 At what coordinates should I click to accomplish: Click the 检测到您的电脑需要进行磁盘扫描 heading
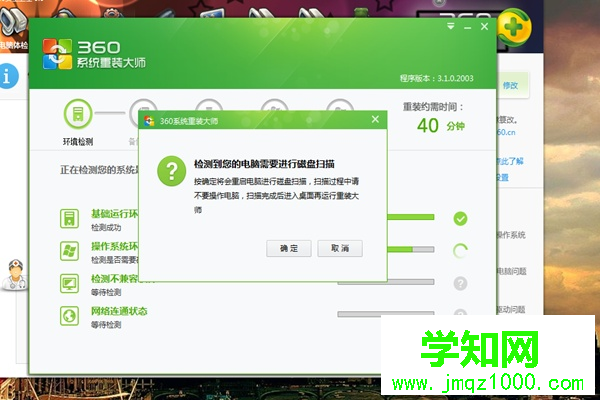coord(264,164)
